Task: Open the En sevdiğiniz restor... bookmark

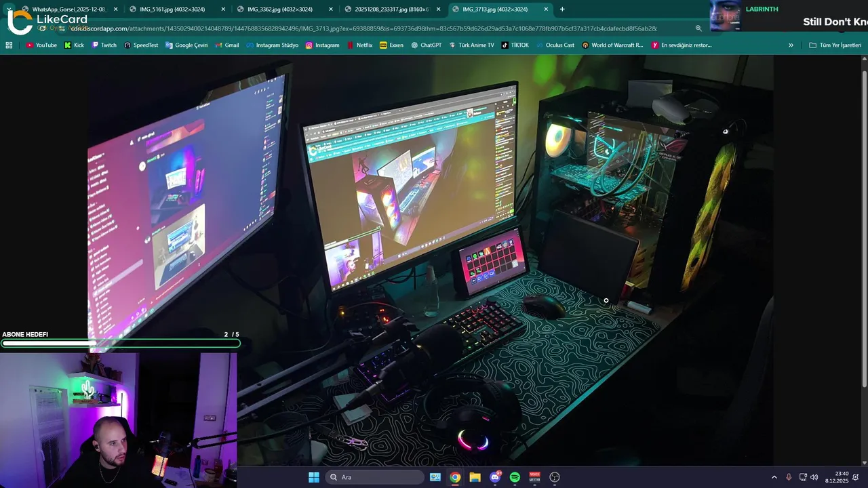Action: pyautogui.click(x=682, y=45)
